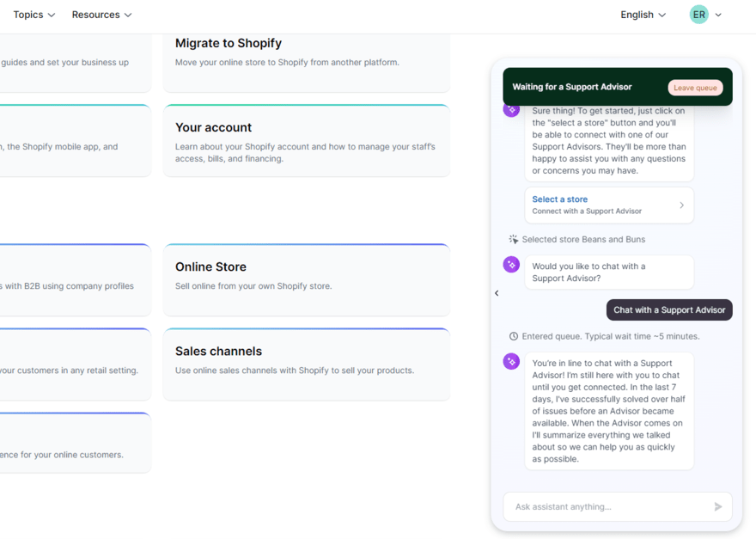Click the sparkle icon before Selected store Beans and Buns
This screenshot has width=756, height=539.
[513, 239]
